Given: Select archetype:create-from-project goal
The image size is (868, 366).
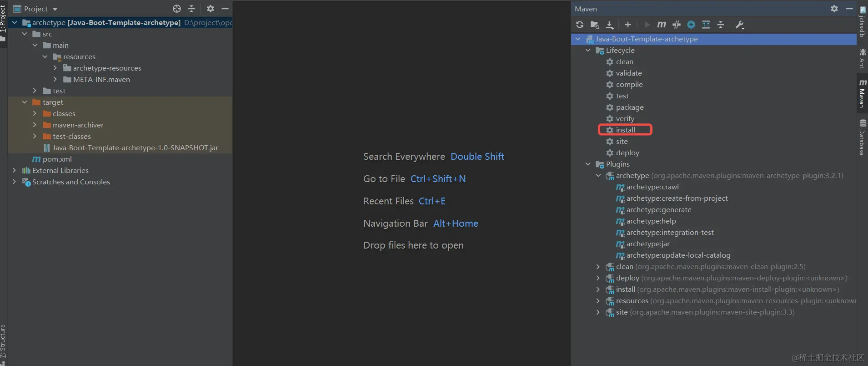Looking at the screenshot, I should click(x=677, y=198).
